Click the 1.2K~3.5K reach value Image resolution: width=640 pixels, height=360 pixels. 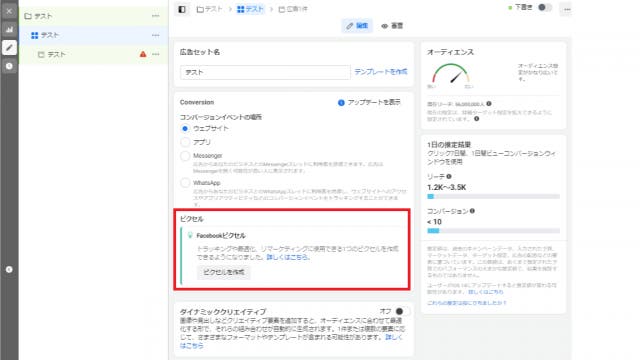[x=447, y=187]
